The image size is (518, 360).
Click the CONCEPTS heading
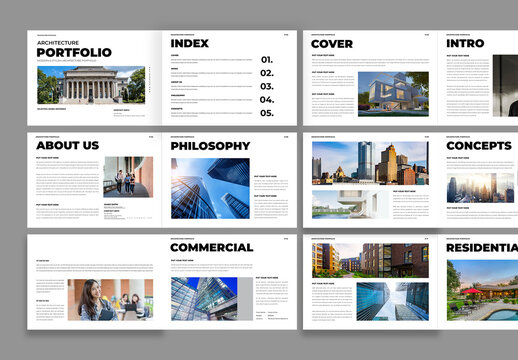click(x=479, y=146)
